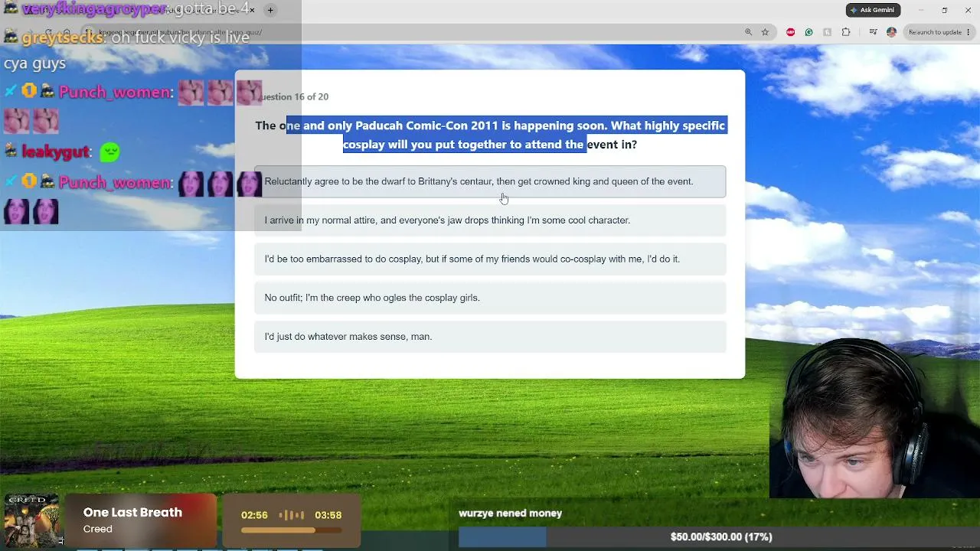
Task: Choose the 'arrive in my normal attire' answer
Action: coord(490,220)
